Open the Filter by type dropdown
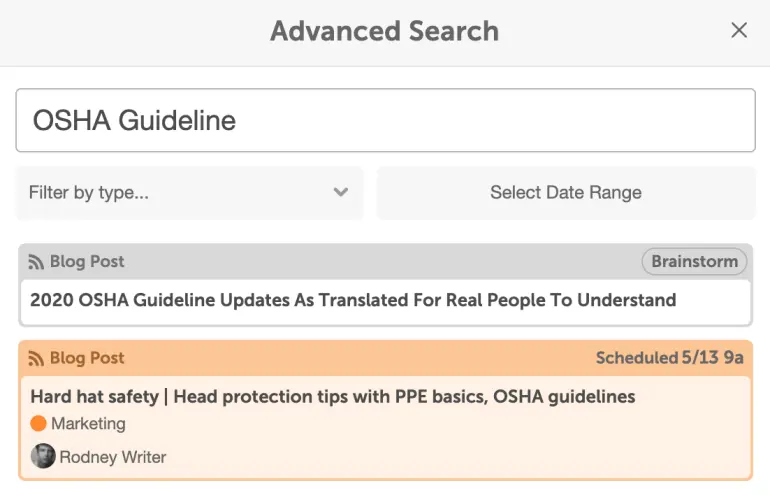Image resolution: width=770 pixels, height=495 pixels. point(189,192)
